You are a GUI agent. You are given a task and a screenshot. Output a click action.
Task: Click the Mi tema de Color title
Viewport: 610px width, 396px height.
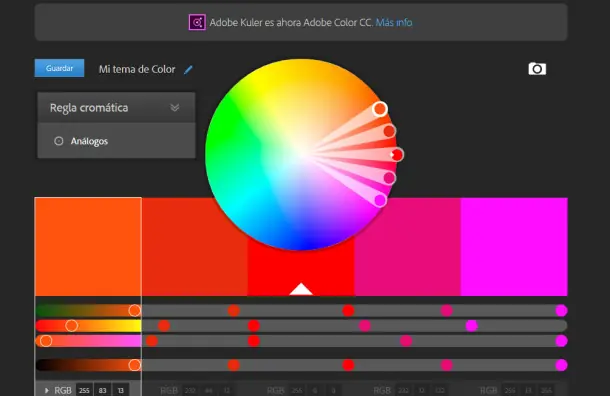click(x=137, y=69)
